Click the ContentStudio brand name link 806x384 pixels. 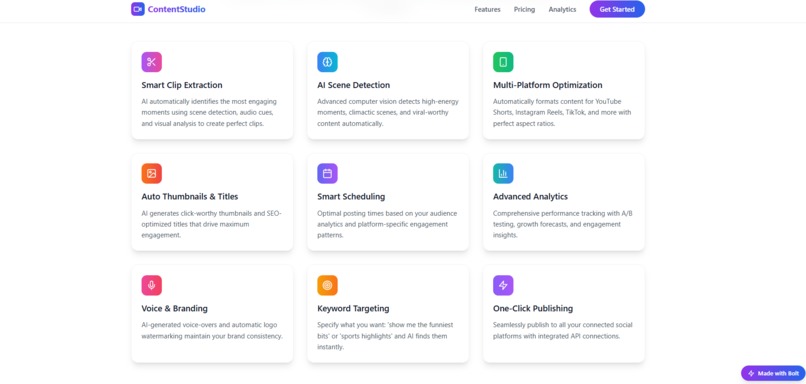(x=176, y=9)
